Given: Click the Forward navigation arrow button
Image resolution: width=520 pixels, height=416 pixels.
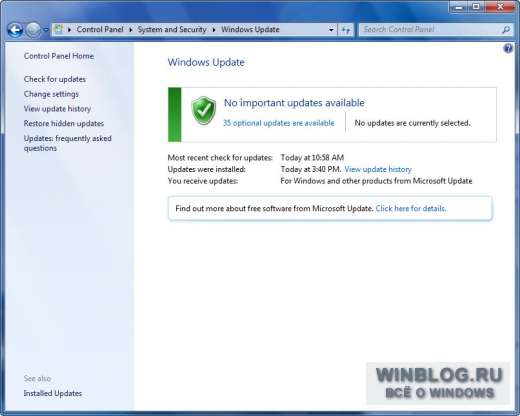Looking at the screenshot, I should [33, 30].
